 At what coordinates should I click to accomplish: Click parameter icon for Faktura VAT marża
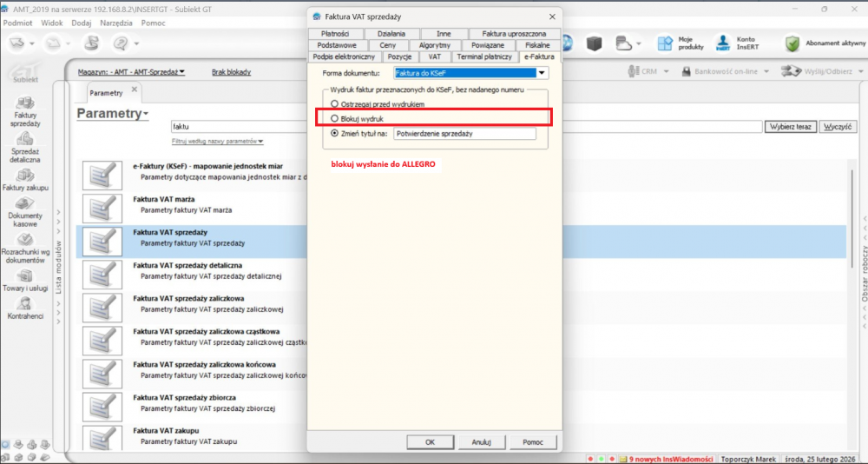[102, 209]
